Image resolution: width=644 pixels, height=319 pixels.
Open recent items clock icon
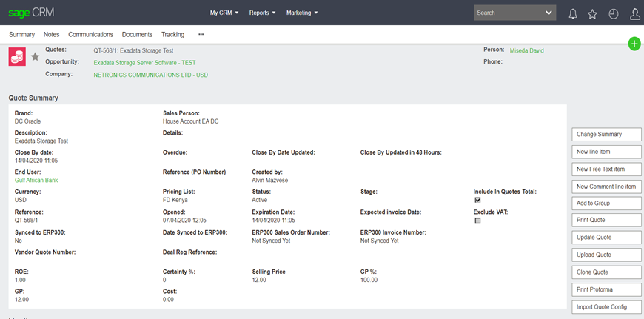coord(613,13)
